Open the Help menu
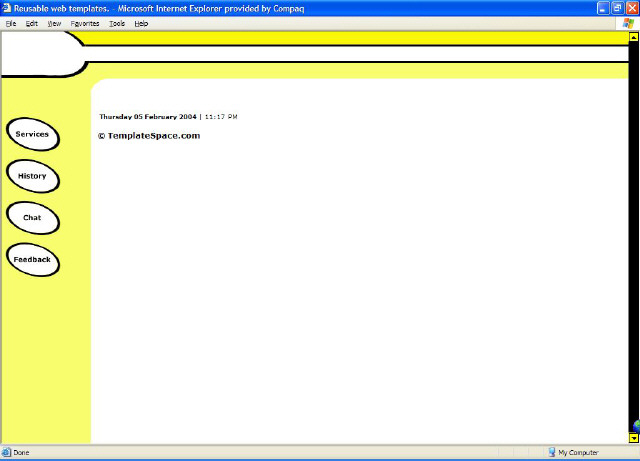 point(141,23)
